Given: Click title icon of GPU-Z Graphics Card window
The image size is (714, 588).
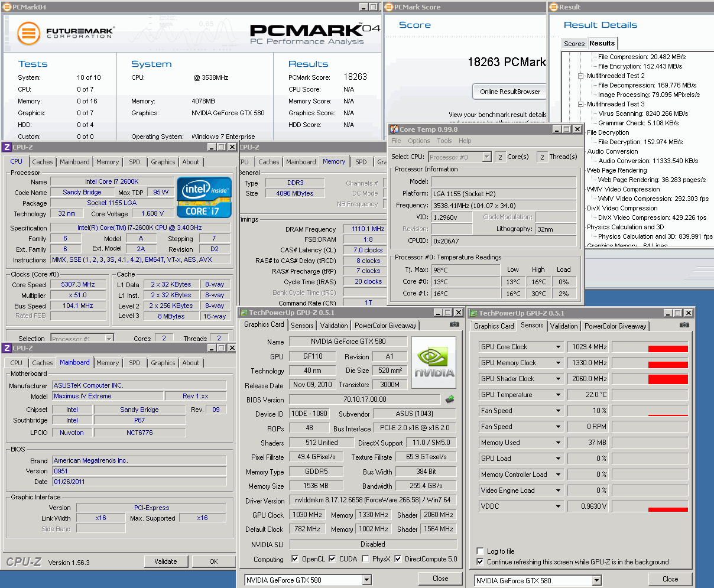Looking at the screenshot, I should pos(244,313).
